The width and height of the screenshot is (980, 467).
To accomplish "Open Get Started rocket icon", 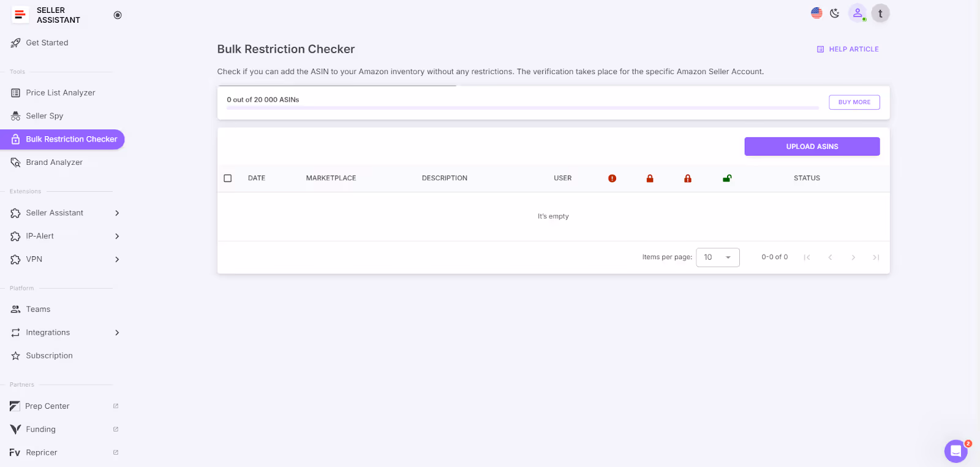I will (x=16, y=43).
